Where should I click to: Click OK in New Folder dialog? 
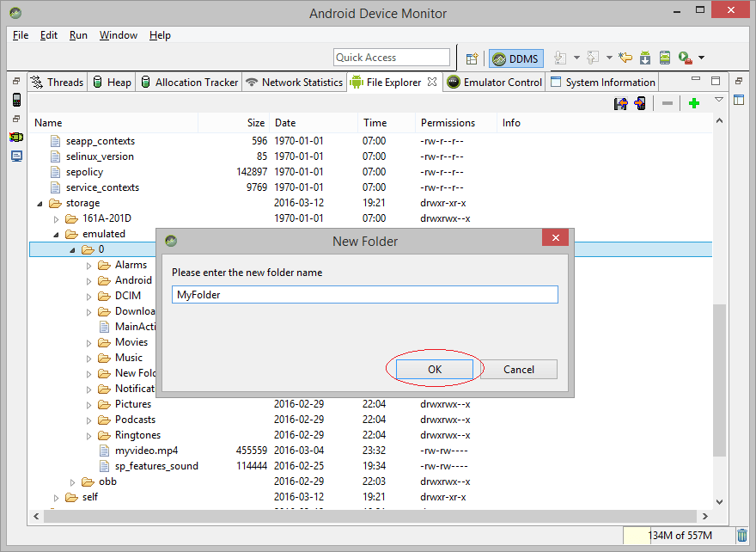click(x=435, y=369)
